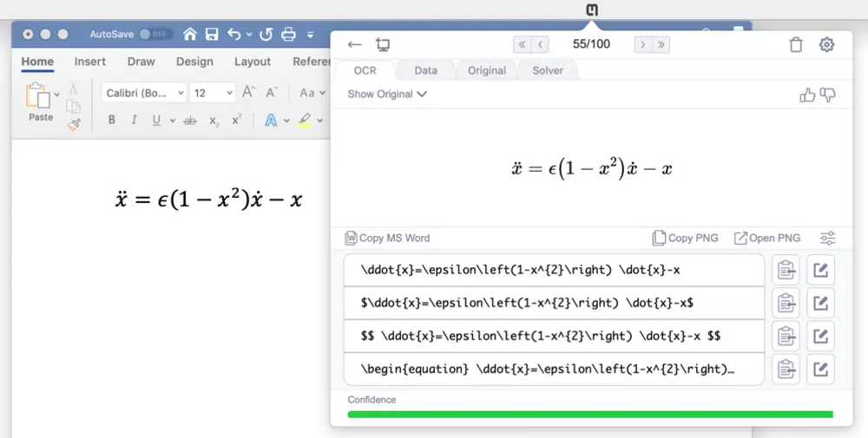Redo action in Word toolbar
The width and height of the screenshot is (868, 438).
[266, 35]
